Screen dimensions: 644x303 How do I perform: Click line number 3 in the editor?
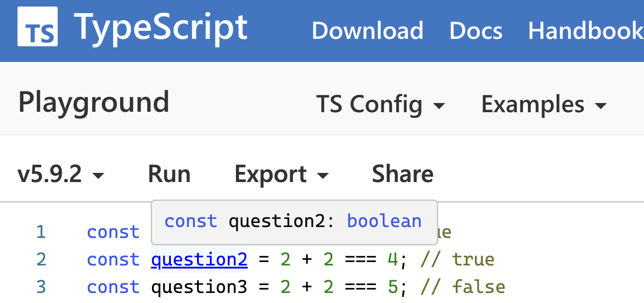click(x=41, y=286)
